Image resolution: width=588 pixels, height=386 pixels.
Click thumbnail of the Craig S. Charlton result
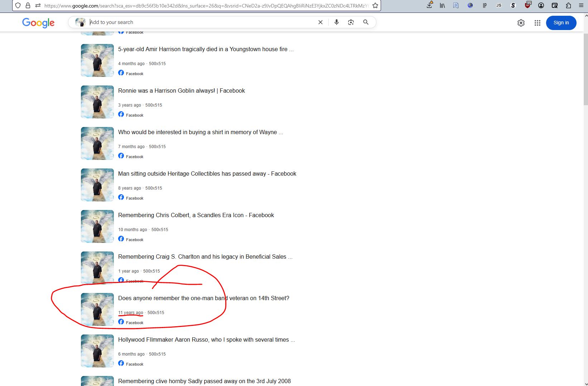click(x=97, y=268)
